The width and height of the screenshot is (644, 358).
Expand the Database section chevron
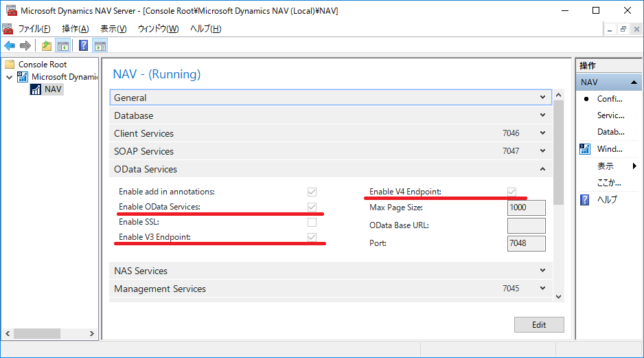[542, 115]
